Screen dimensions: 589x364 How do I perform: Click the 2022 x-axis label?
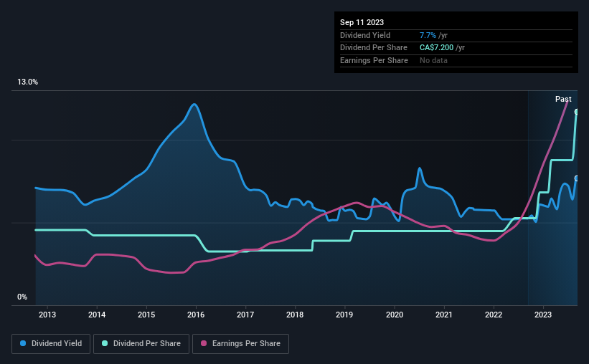point(494,315)
